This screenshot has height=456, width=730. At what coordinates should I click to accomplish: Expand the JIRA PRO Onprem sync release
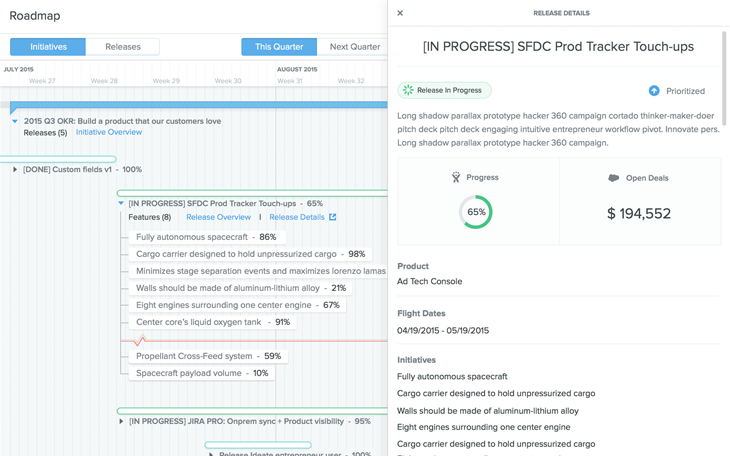pos(121,422)
